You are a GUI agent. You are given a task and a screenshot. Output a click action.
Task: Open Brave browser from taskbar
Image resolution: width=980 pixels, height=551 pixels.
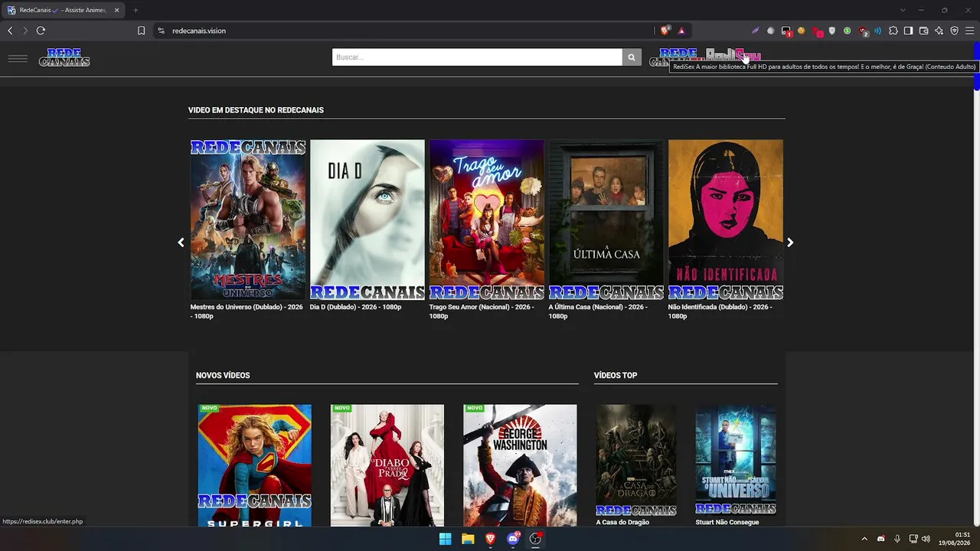tap(491, 539)
